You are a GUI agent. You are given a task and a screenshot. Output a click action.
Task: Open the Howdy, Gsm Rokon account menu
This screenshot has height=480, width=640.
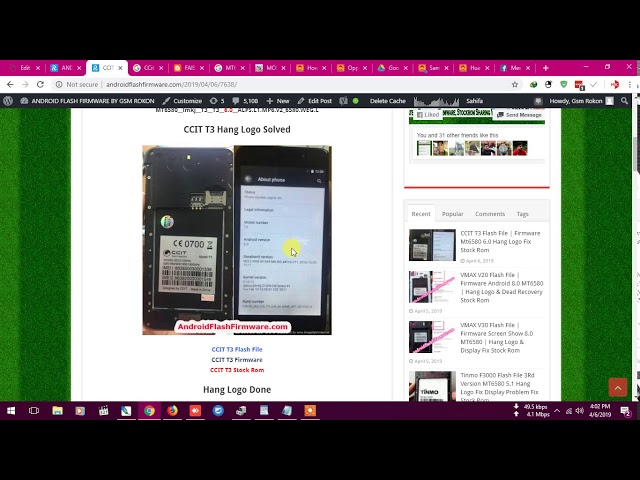(581, 101)
